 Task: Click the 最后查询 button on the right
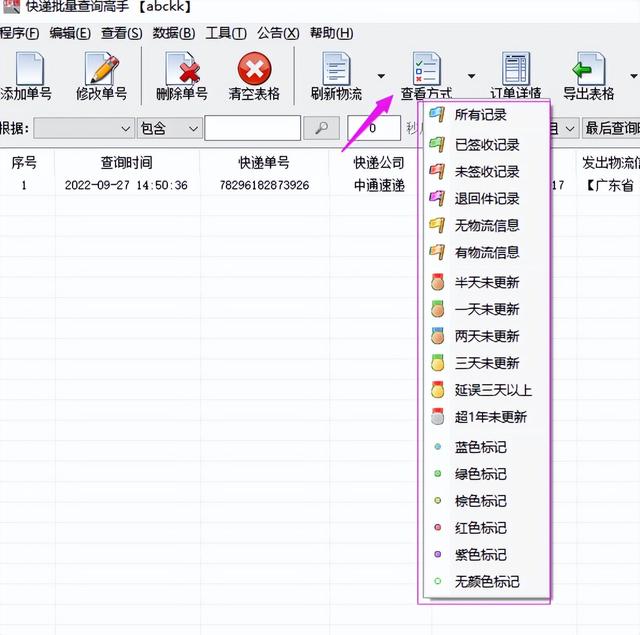tap(611, 128)
